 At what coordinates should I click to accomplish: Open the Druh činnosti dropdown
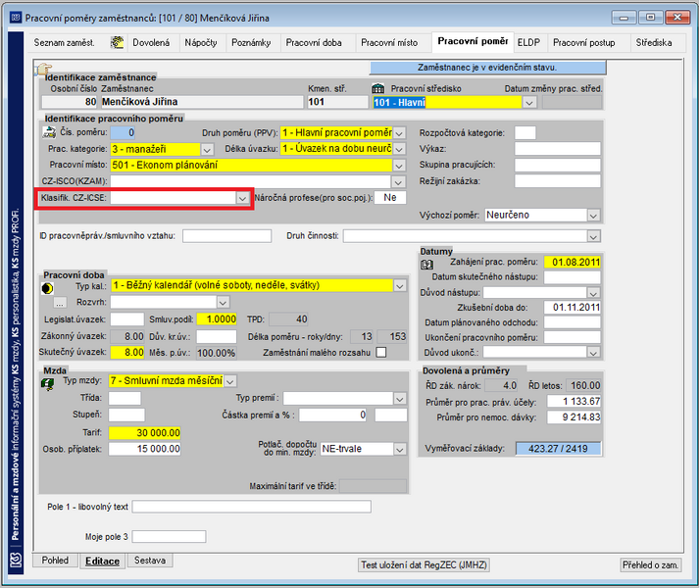[593, 236]
